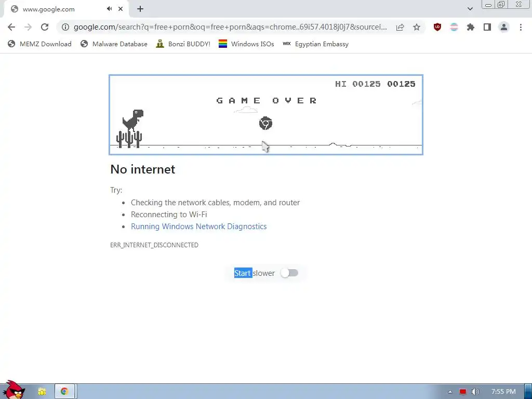Bookmark this page with the star icon
532x399 pixels.
click(x=417, y=27)
